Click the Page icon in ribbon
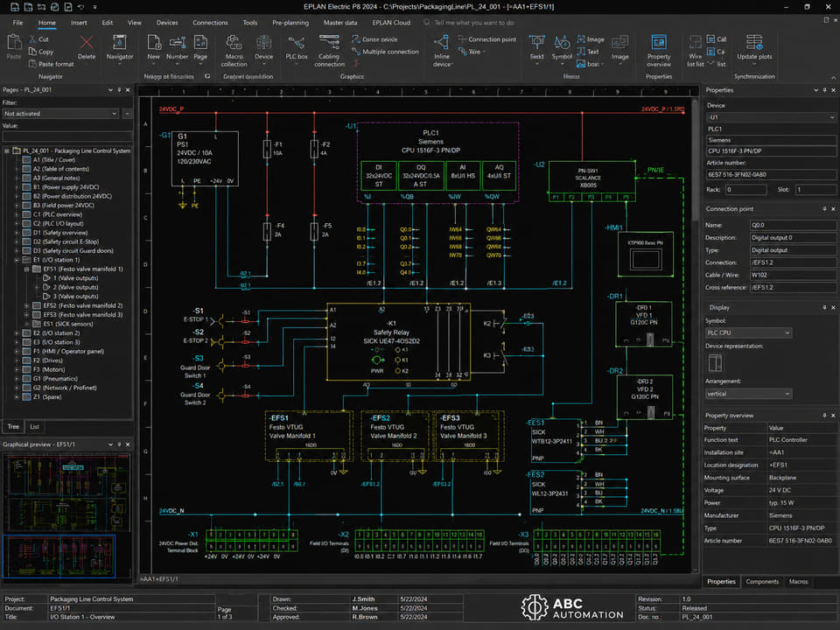The height and width of the screenshot is (630, 840). click(200, 42)
